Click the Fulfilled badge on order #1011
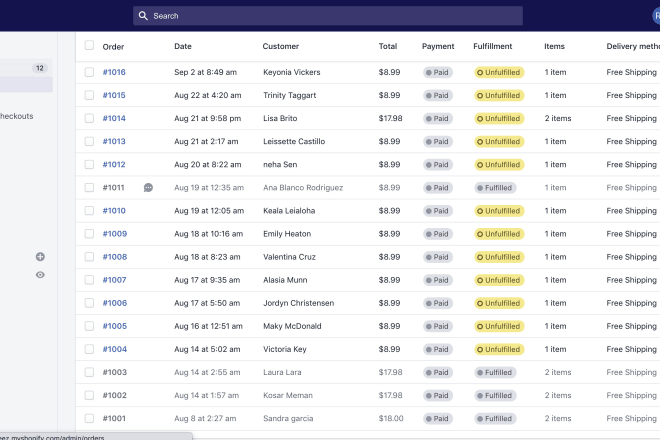 495,188
